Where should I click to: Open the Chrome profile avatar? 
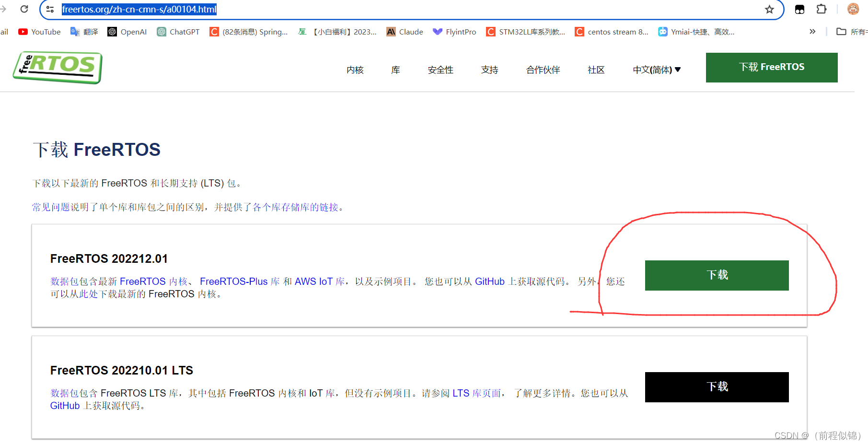853,9
